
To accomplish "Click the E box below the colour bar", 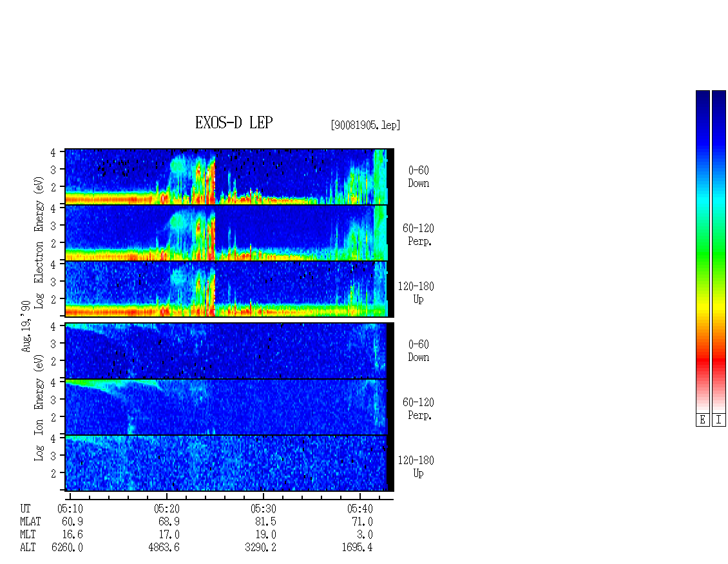I will pyautogui.click(x=702, y=420).
